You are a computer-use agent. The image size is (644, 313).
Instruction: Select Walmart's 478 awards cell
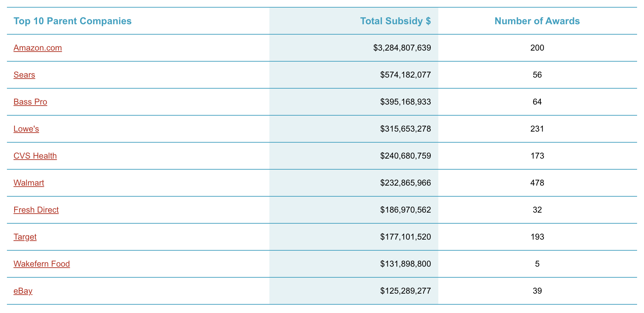[537, 183]
